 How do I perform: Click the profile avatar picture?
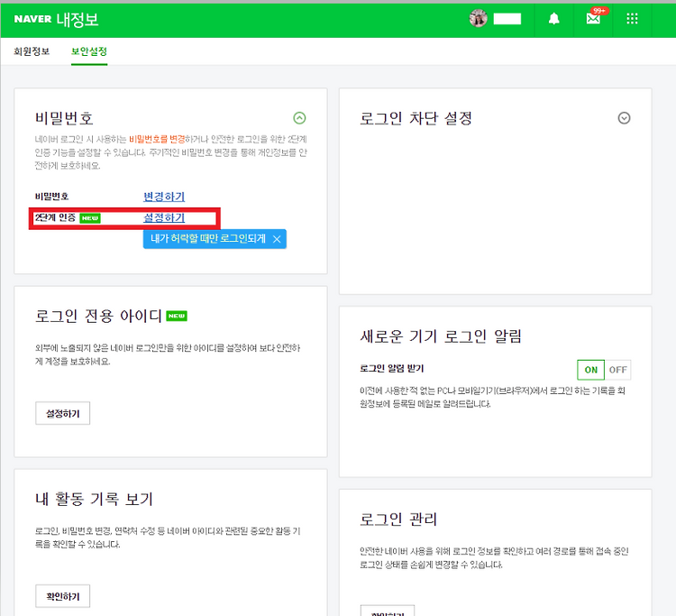click(478, 19)
